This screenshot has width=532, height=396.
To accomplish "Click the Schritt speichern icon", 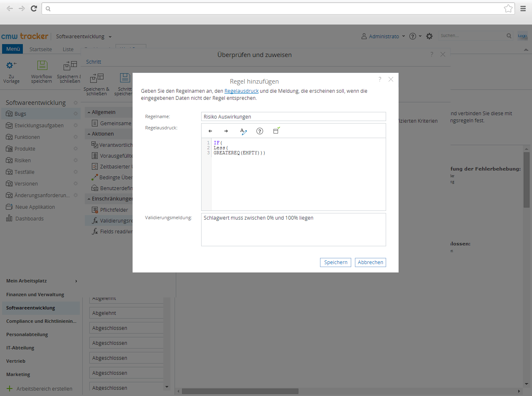I will pyautogui.click(x=125, y=77).
